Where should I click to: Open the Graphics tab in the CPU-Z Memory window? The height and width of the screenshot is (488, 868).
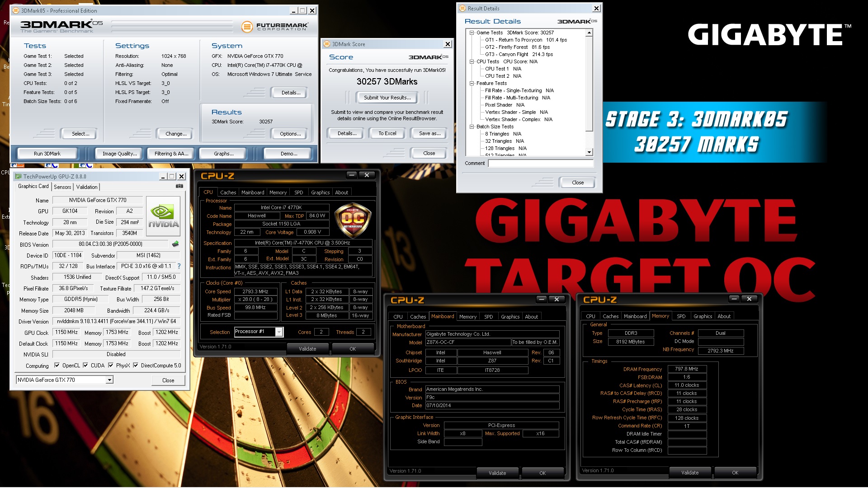coord(703,316)
